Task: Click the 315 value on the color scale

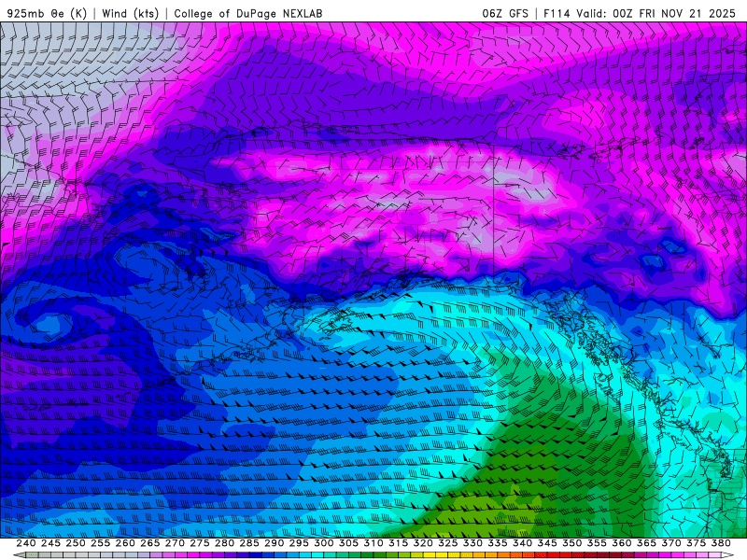Action: [x=398, y=543]
